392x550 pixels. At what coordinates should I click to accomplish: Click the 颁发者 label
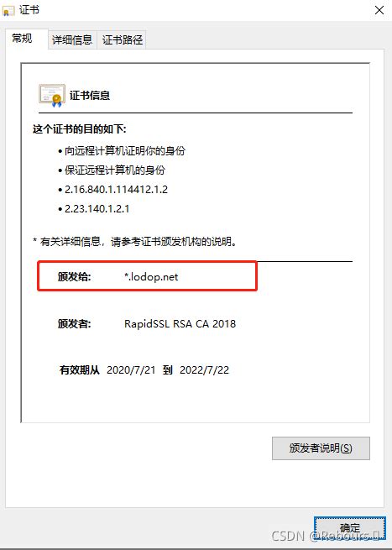coord(75,323)
